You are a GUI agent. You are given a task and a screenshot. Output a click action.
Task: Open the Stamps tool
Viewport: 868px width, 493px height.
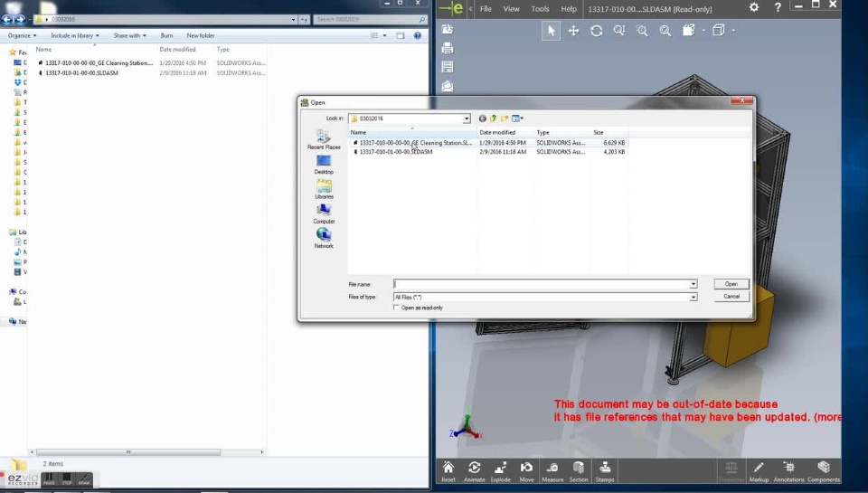pos(605,471)
